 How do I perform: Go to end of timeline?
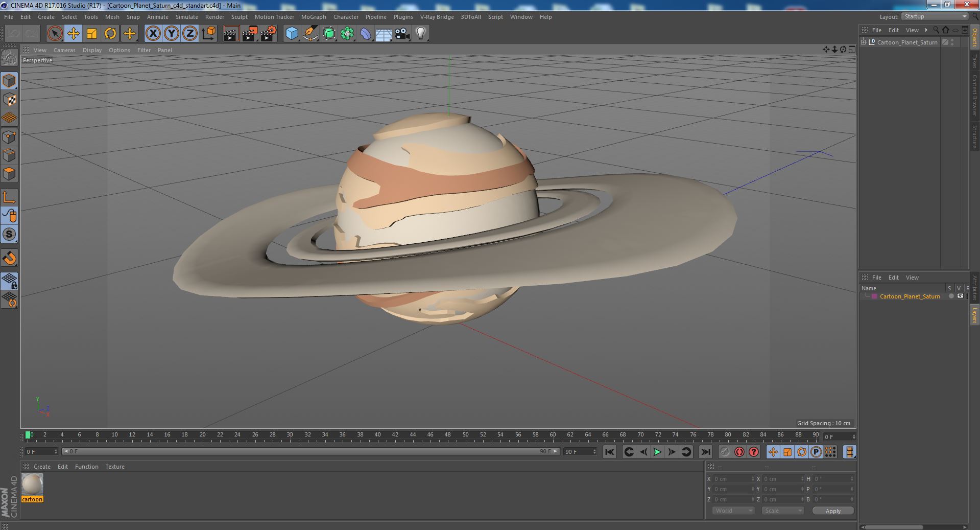coord(705,452)
